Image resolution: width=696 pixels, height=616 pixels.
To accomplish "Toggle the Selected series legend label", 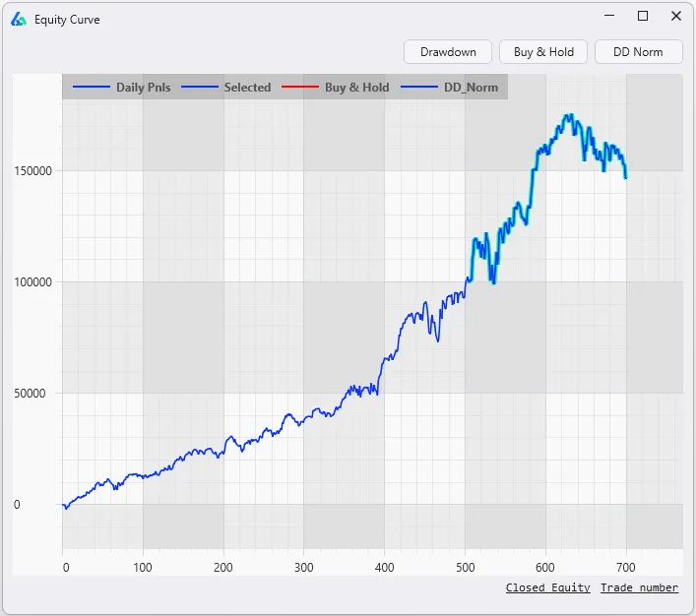I will 247,88.
